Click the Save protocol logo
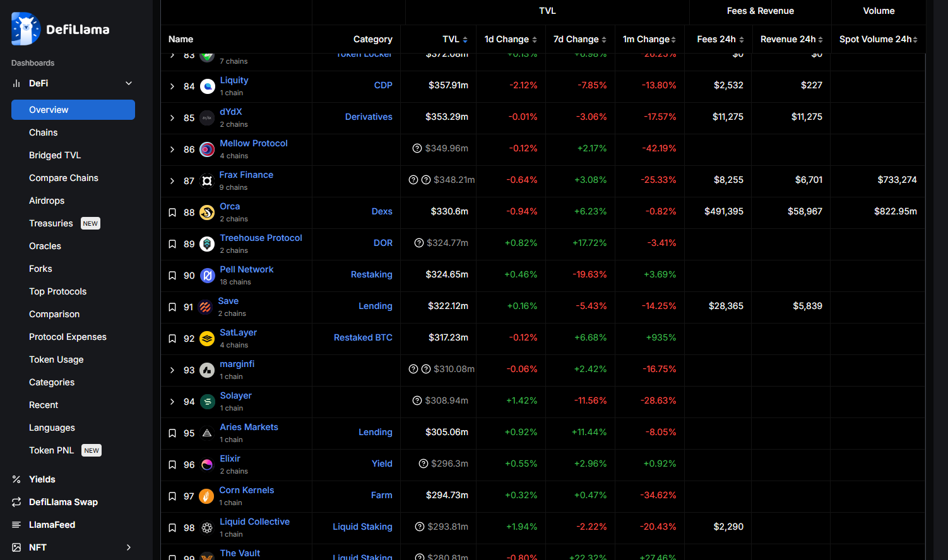The height and width of the screenshot is (560, 948). pyautogui.click(x=205, y=307)
